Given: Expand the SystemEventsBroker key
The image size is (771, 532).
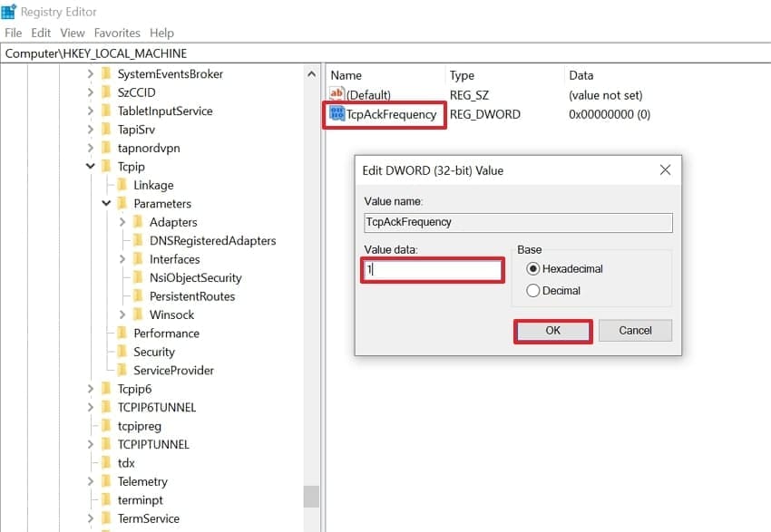Looking at the screenshot, I should (90, 73).
